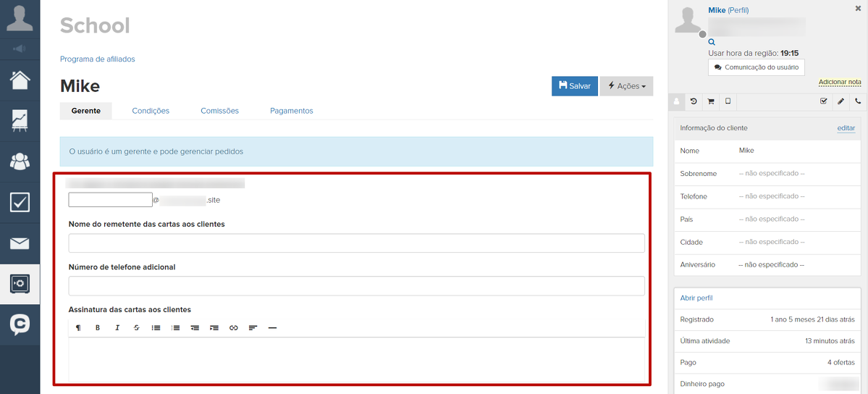
Task: Open paragraph format dropdown in editor
Action: [x=78, y=328]
